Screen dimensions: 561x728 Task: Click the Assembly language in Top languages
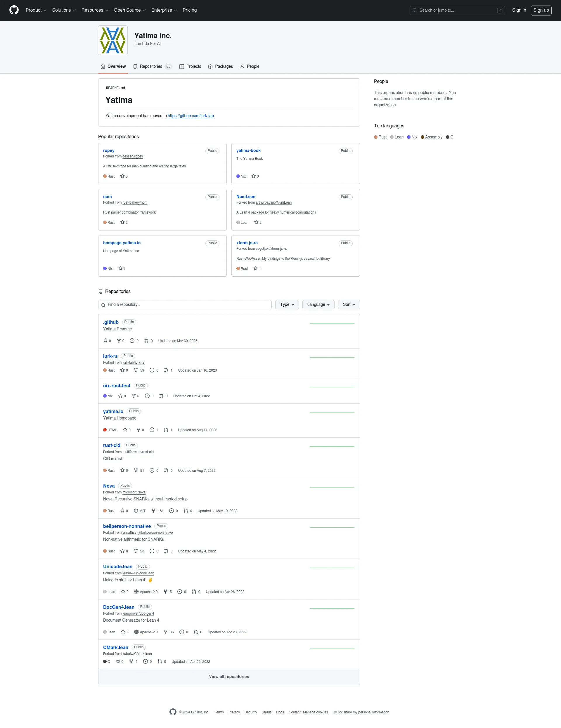(431, 137)
